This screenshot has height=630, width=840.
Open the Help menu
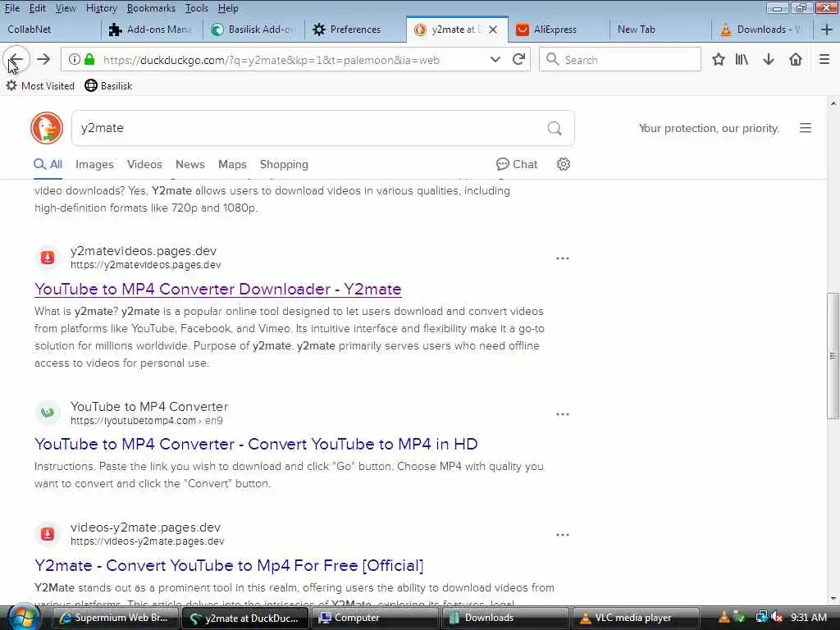[x=228, y=8]
